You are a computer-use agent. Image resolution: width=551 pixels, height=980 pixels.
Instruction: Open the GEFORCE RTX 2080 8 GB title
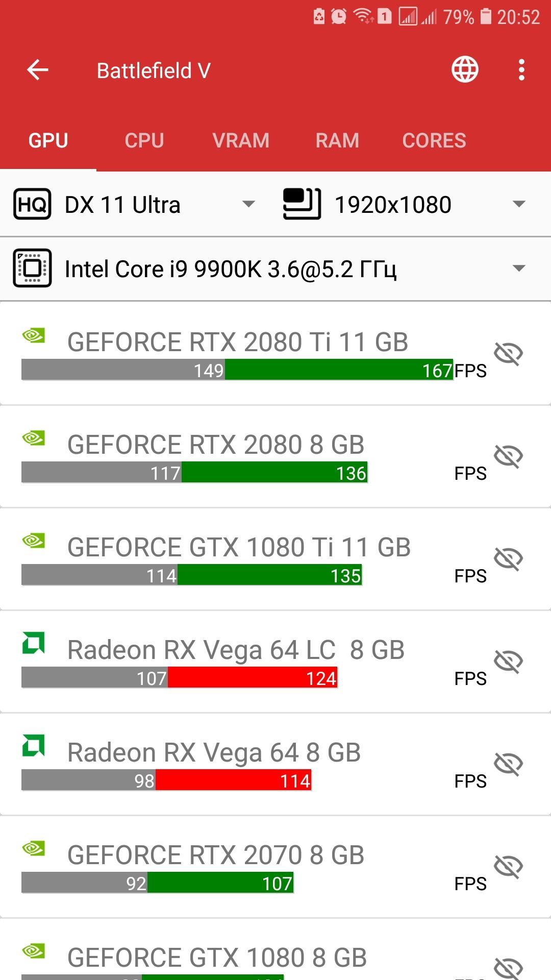[216, 445]
